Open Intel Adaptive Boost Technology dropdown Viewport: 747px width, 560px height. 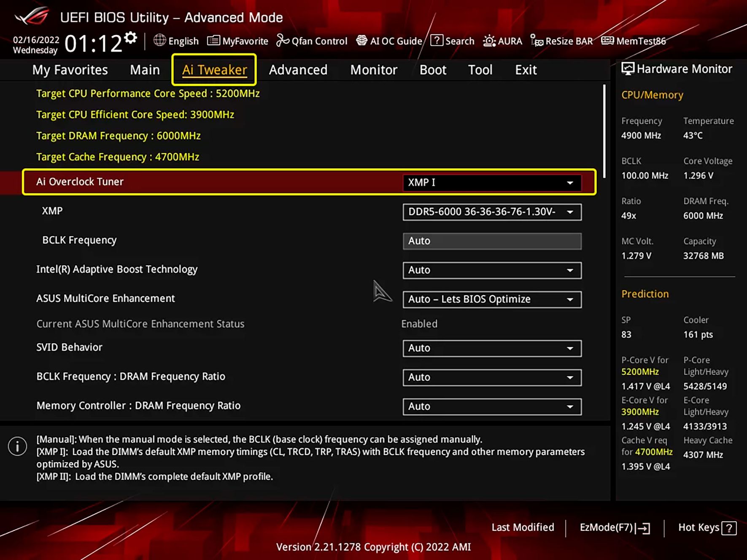point(492,270)
